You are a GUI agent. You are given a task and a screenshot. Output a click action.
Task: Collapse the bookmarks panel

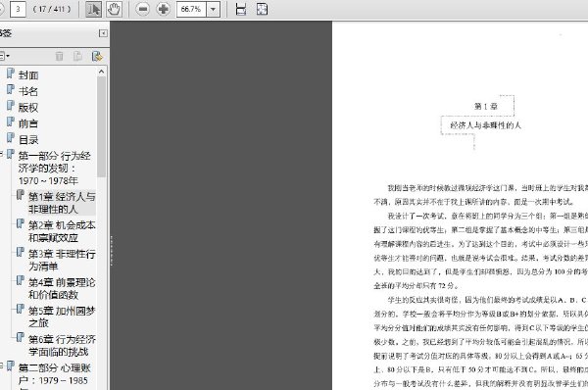click(x=103, y=33)
